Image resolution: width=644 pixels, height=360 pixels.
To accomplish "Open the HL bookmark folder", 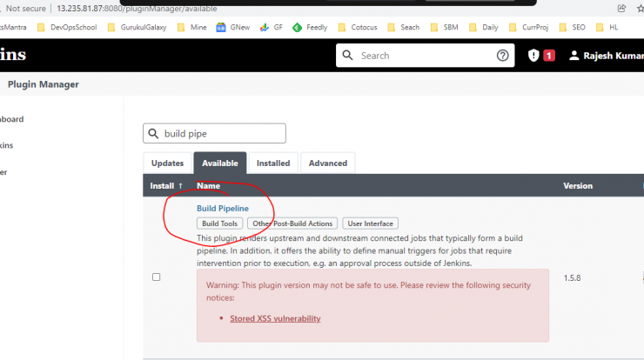I will coord(607,28).
